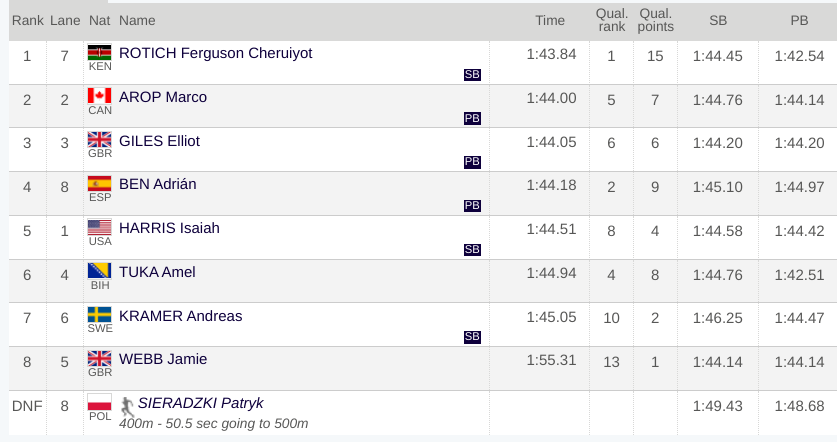Click the Sweden flag icon

pyautogui.click(x=100, y=315)
